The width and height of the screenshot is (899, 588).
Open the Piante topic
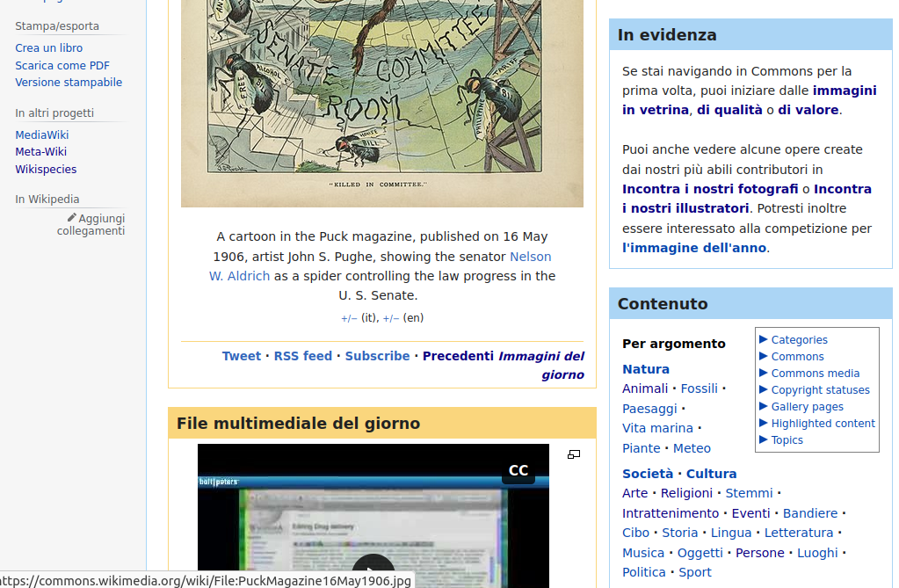[x=641, y=448]
